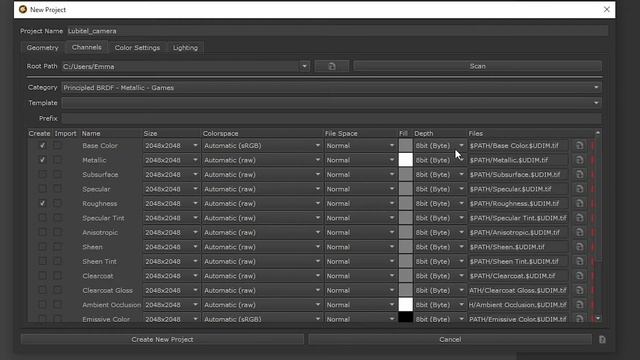Click the Files path field for Sheen
Image resolution: width=640 pixels, height=360 pixels.
[x=518, y=247]
